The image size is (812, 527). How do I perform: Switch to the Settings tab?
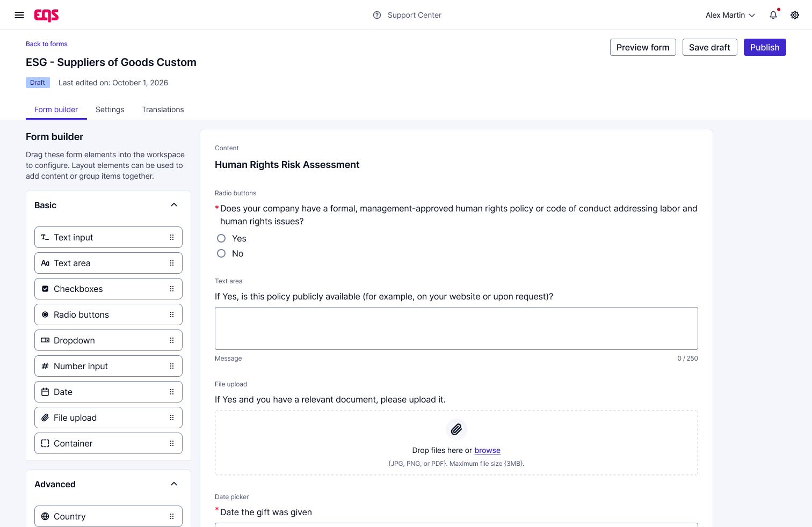coord(110,109)
